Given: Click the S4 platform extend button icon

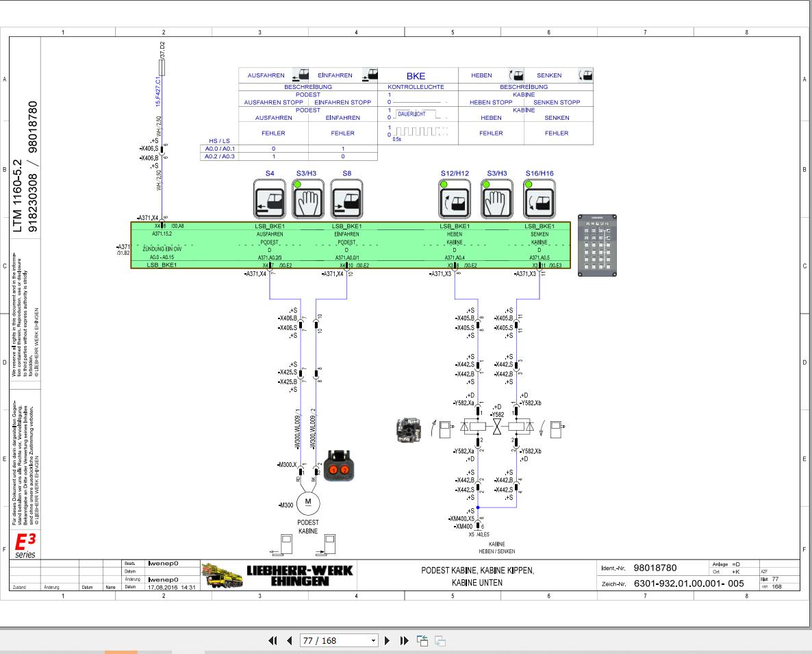Looking at the screenshot, I should 269,199.
